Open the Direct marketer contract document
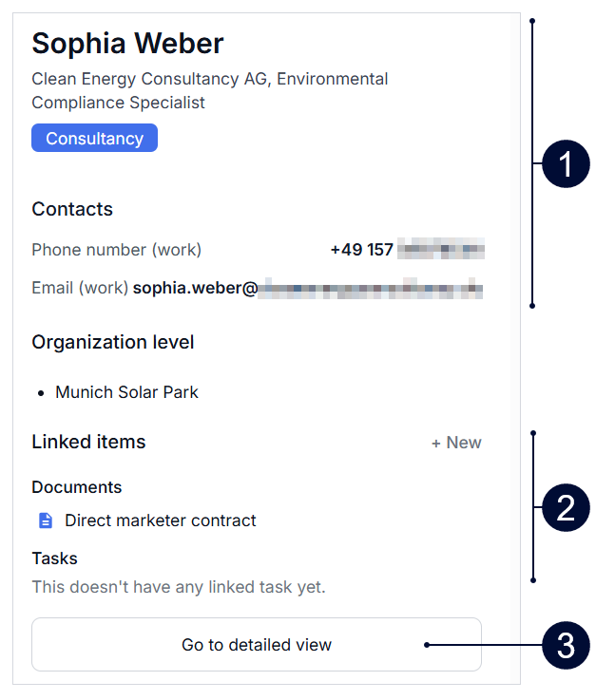The image size is (596, 700). [161, 520]
